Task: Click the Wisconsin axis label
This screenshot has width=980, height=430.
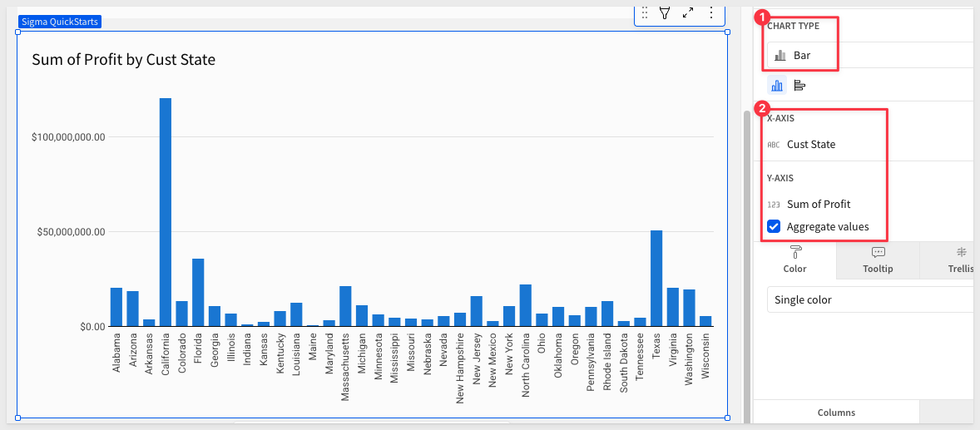Action: coord(705,354)
